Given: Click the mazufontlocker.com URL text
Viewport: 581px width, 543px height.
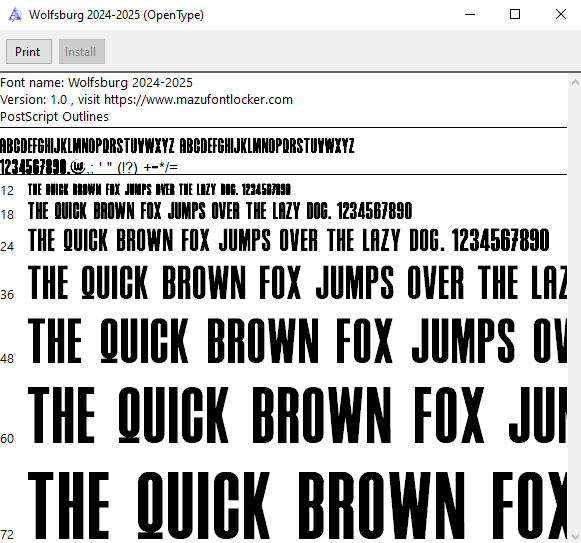Looking at the screenshot, I should tap(198, 99).
